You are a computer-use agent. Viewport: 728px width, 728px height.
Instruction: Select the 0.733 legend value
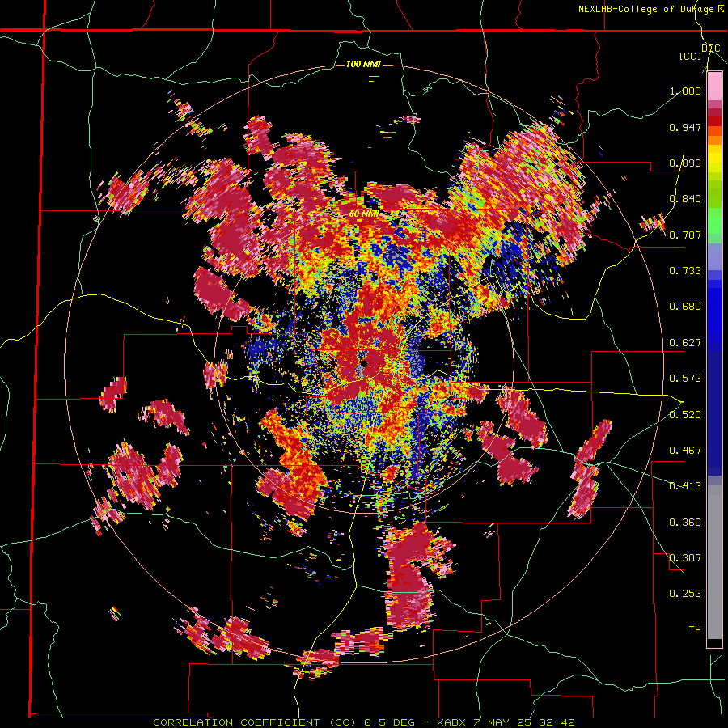[x=685, y=271]
